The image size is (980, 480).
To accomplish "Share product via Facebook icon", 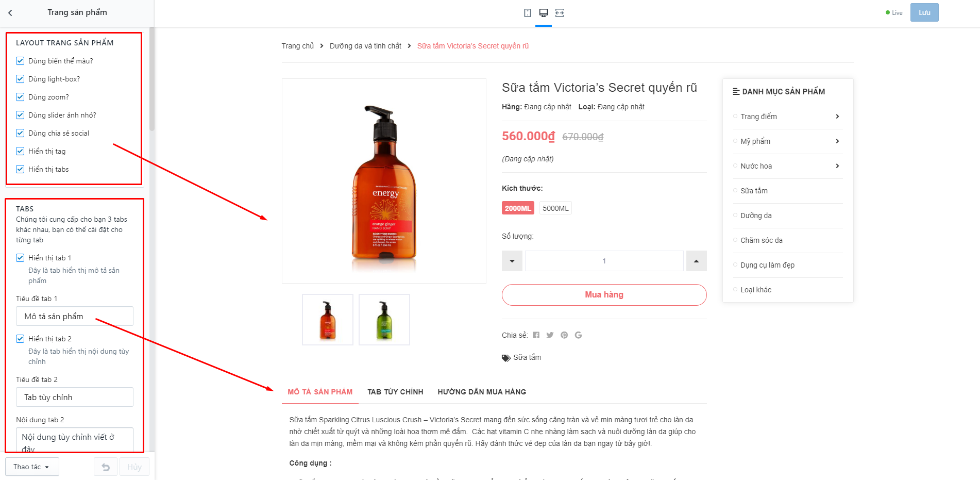I will 536,335.
